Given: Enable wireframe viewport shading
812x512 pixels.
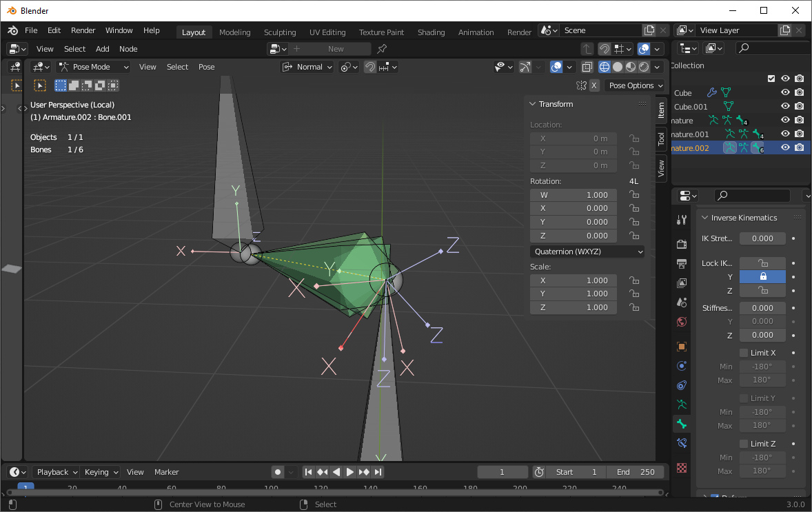Looking at the screenshot, I should pyautogui.click(x=605, y=67).
